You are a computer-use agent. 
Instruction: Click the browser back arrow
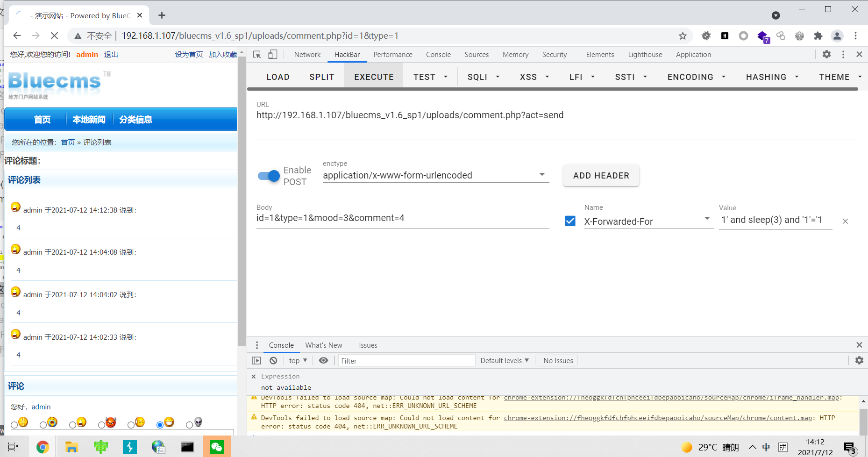click(x=17, y=36)
